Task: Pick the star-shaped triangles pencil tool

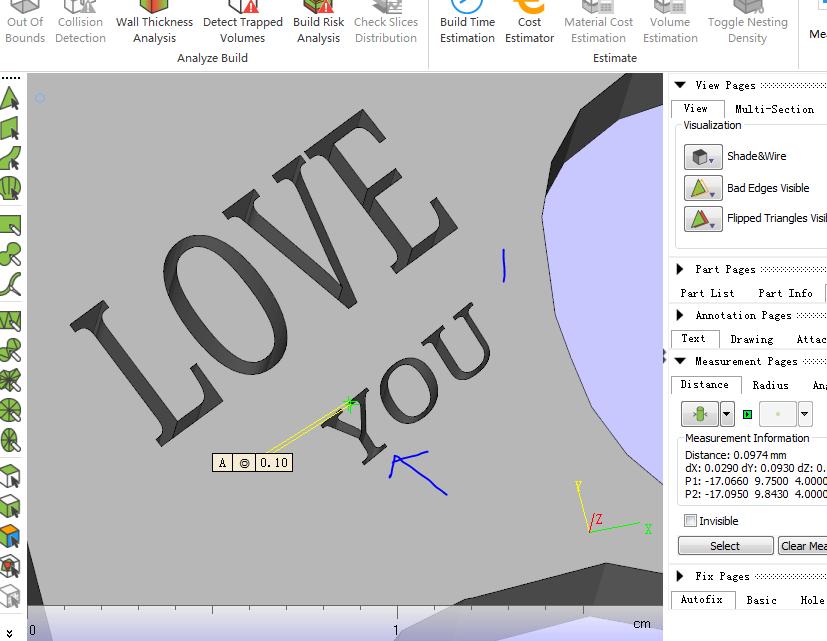Action: click(11, 380)
